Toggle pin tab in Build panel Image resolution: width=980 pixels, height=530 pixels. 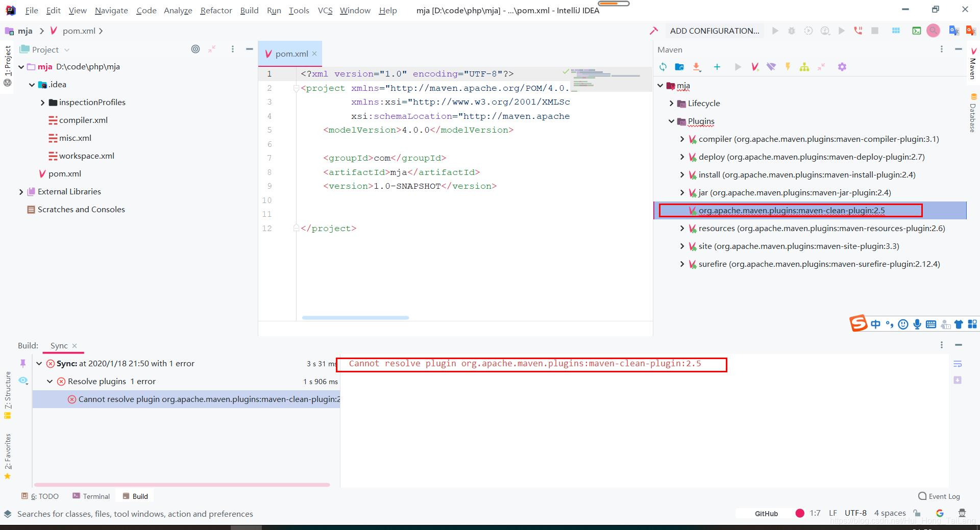coord(22,363)
